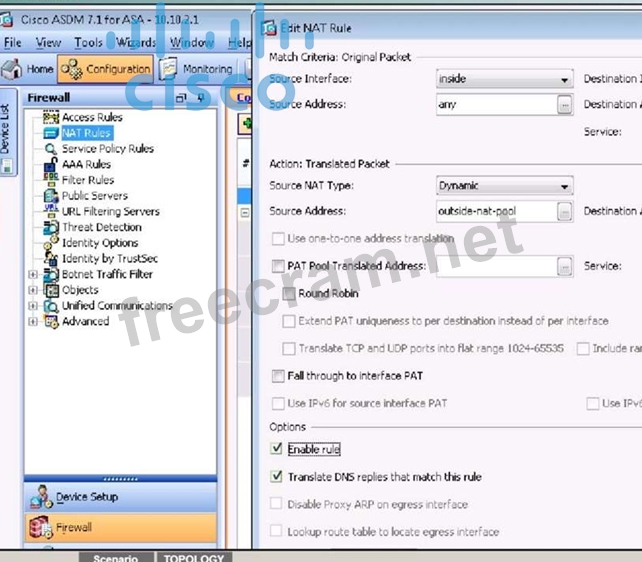Click browse button next to original Source Address
The height and width of the screenshot is (562, 642).
[565, 104]
